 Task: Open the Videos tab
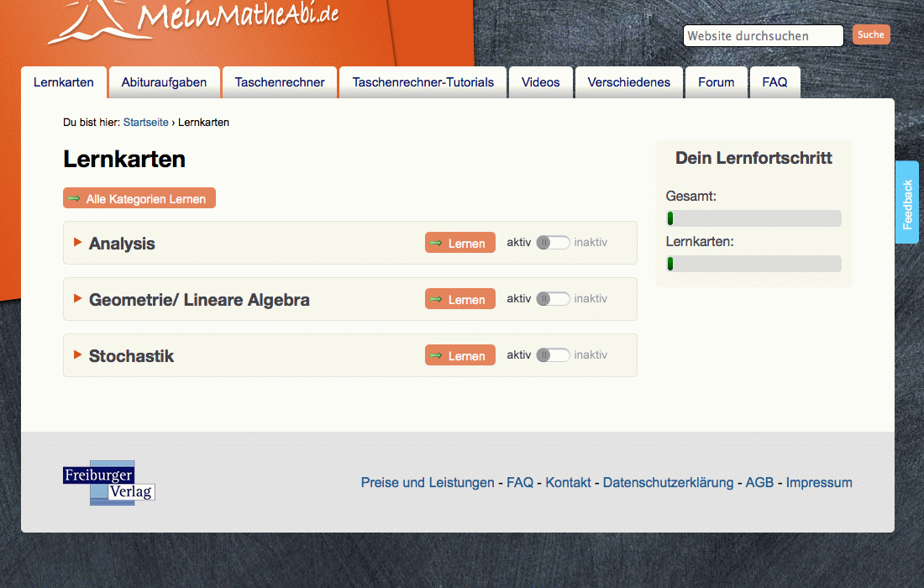click(x=540, y=82)
